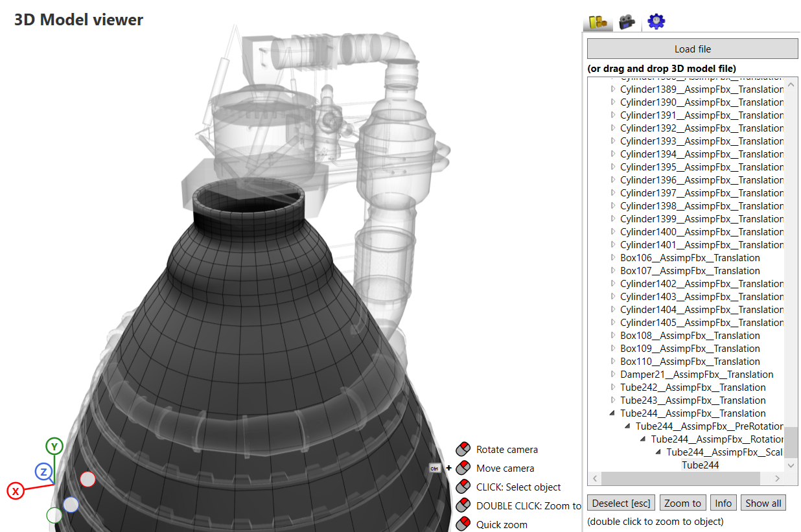
Task: Click the tree horizontal scrollbar left arrow
Action: [595, 478]
